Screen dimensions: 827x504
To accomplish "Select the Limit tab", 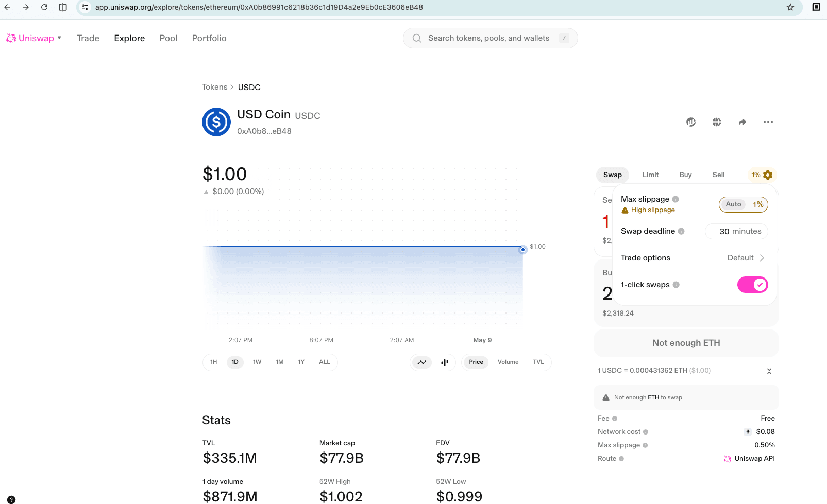I will (651, 175).
